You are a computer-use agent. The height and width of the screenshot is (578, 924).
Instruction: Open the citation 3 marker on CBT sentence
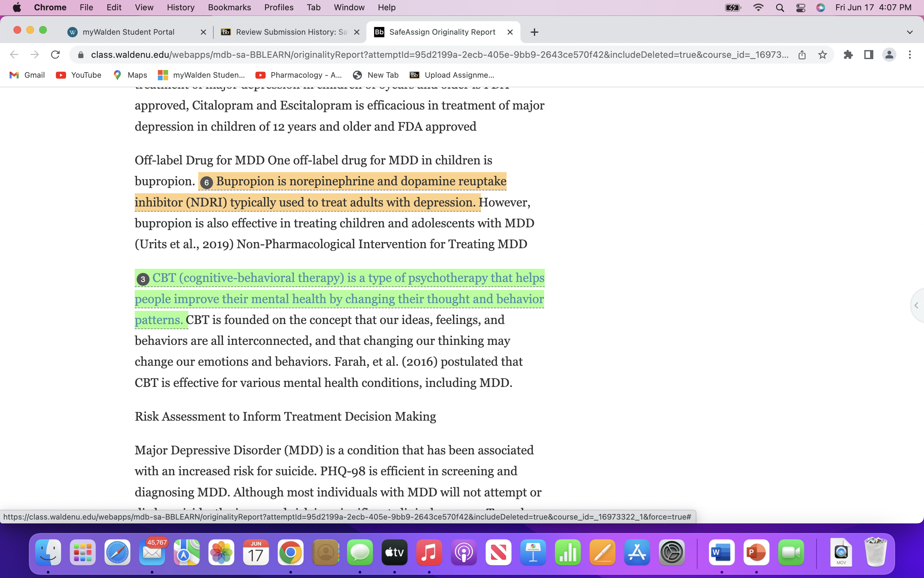coord(143,279)
